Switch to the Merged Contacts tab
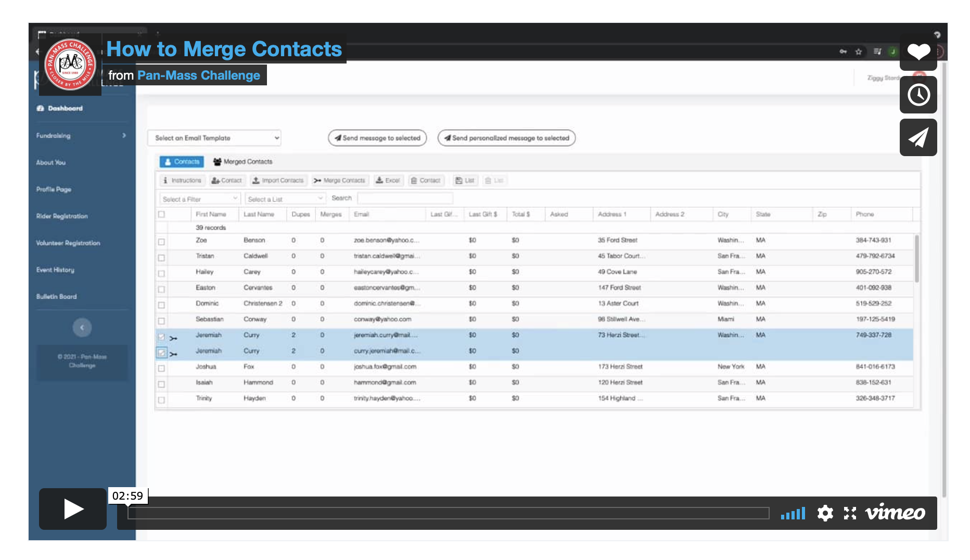 [x=242, y=162]
